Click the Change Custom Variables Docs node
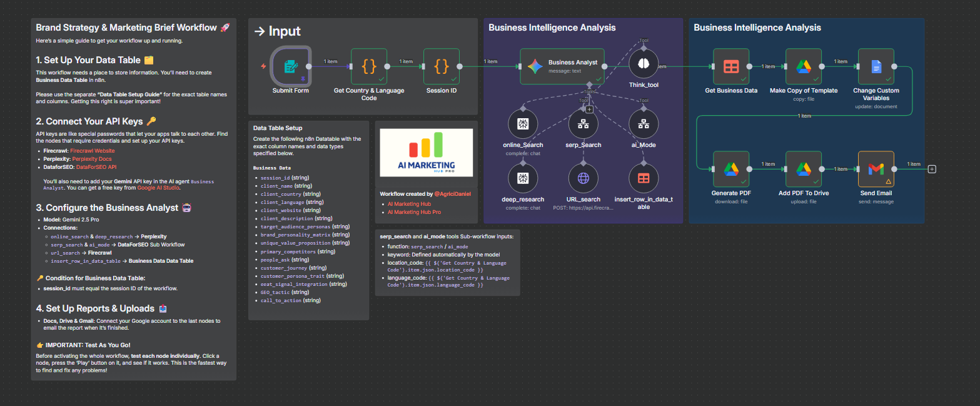This screenshot has width=980, height=406. 876,66
